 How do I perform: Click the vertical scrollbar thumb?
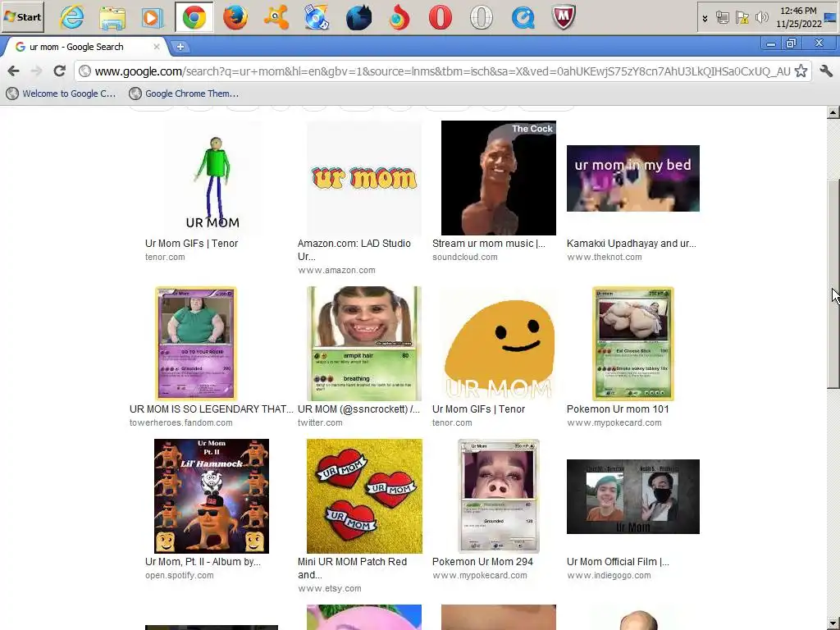tap(833, 284)
